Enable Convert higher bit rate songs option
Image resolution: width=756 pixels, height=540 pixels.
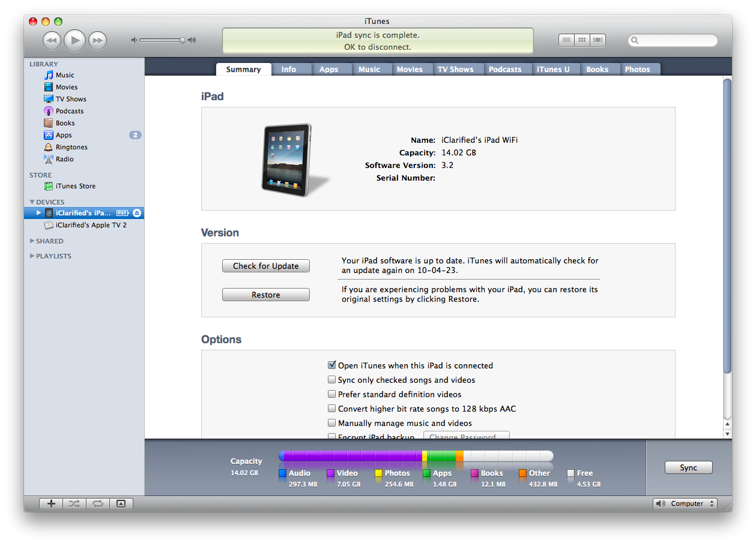pos(331,409)
